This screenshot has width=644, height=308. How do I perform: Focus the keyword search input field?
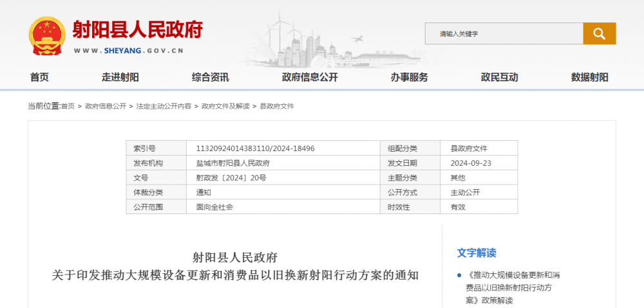pyautogui.click(x=504, y=33)
